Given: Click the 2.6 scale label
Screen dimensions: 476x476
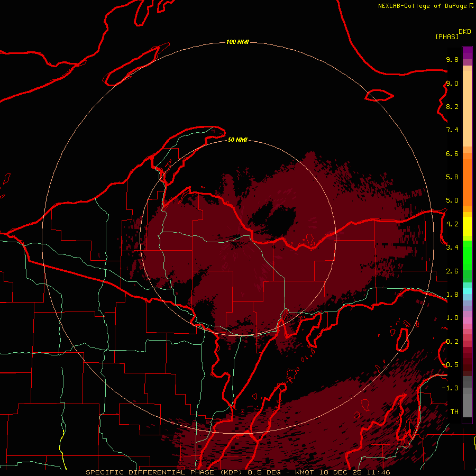Looking at the screenshot, I should (452, 271).
